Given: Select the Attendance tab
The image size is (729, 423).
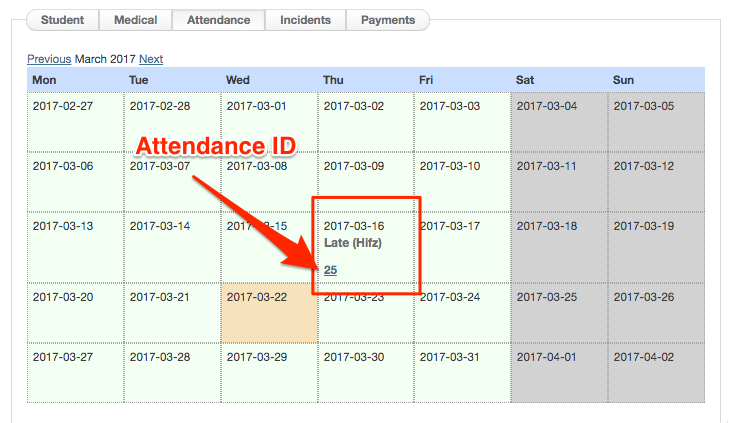Looking at the screenshot, I should (x=218, y=20).
